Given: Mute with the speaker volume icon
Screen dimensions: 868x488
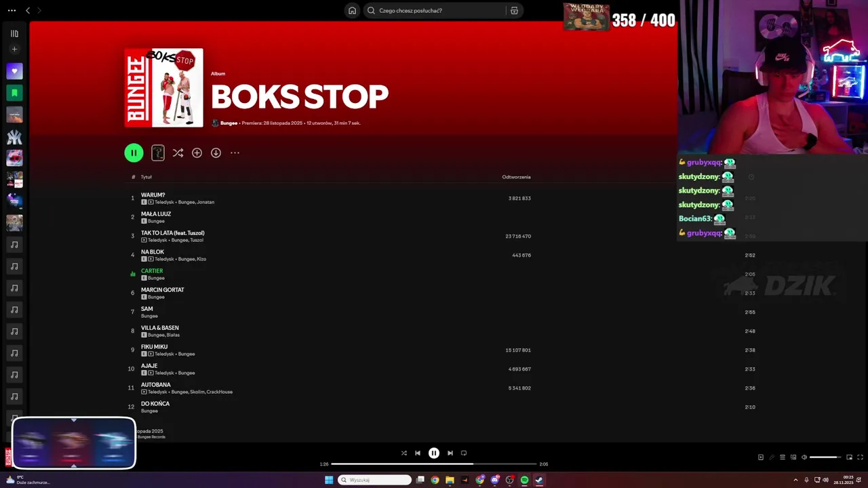Looking at the screenshot, I should click(804, 457).
